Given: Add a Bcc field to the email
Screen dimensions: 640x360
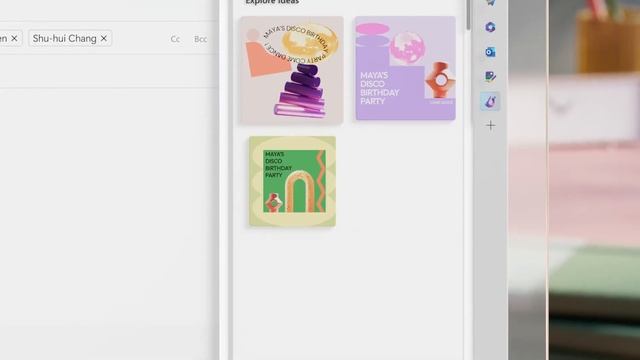Looking at the screenshot, I should click(x=200, y=39).
